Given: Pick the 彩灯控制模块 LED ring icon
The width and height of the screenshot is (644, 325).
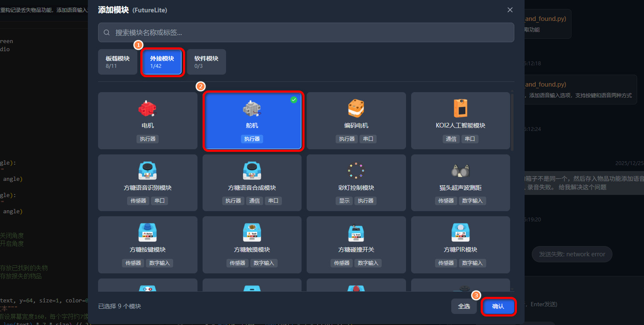Looking at the screenshot, I should [x=355, y=171].
